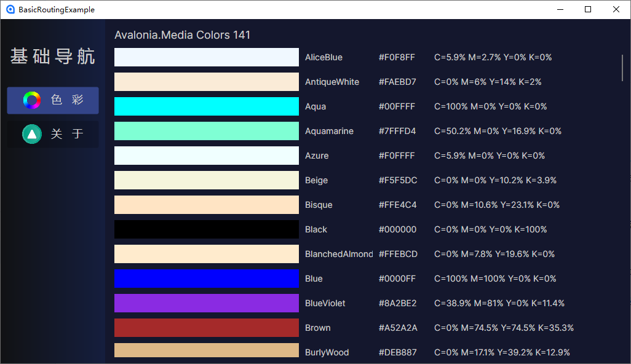The image size is (631, 364).
Task: Click hex value #A52A2A
Action: tap(398, 328)
